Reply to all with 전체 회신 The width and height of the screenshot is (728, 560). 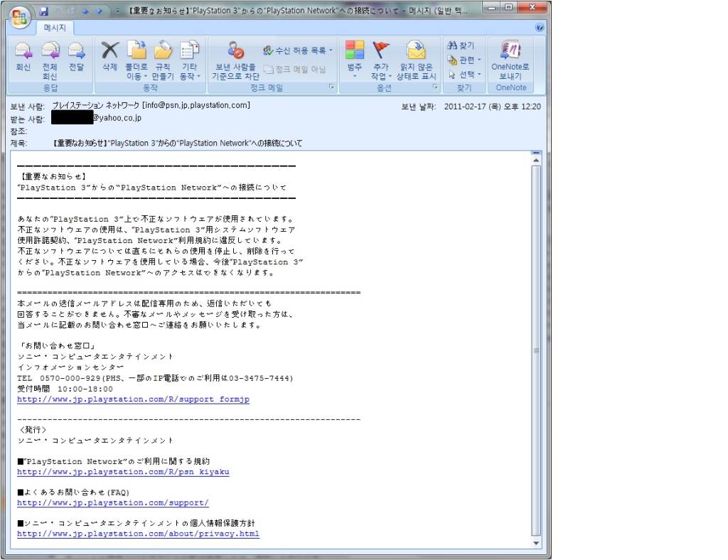click(x=50, y=60)
